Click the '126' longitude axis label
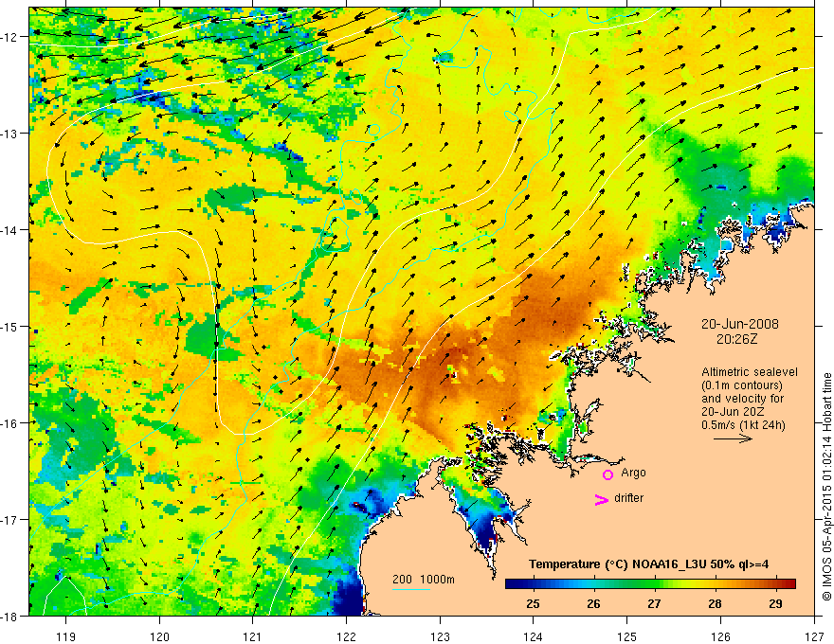Image resolution: width=834 pixels, height=644 pixels. click(720, 636)
